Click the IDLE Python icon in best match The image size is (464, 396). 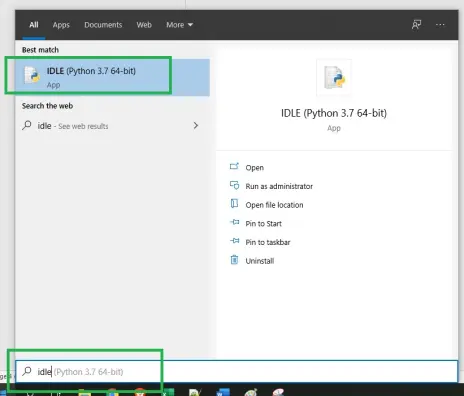[32, 75]
